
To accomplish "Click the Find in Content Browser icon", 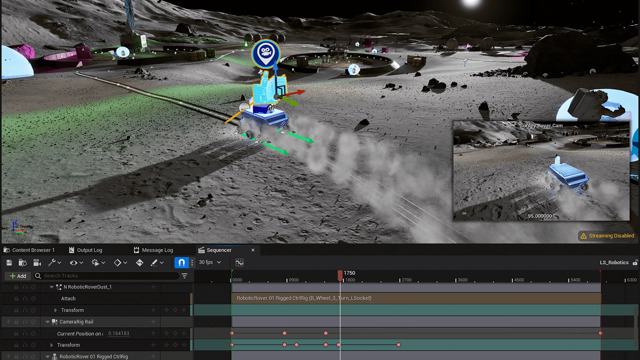I will point(22,263).
